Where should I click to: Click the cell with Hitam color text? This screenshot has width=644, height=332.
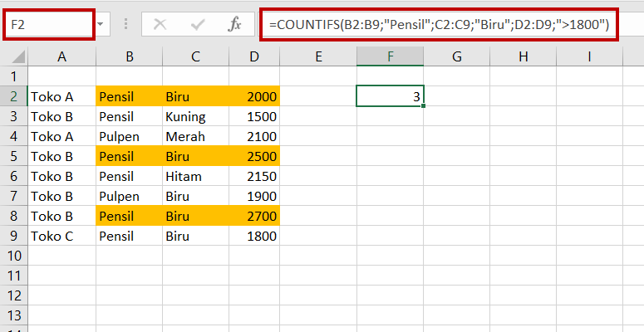[195, 176]
